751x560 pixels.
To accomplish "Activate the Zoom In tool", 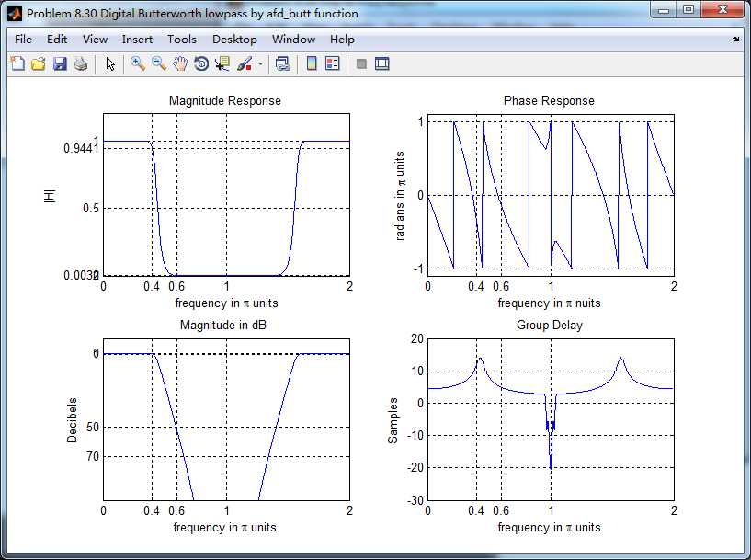I will pyautogui.click(x=138, y=63).
